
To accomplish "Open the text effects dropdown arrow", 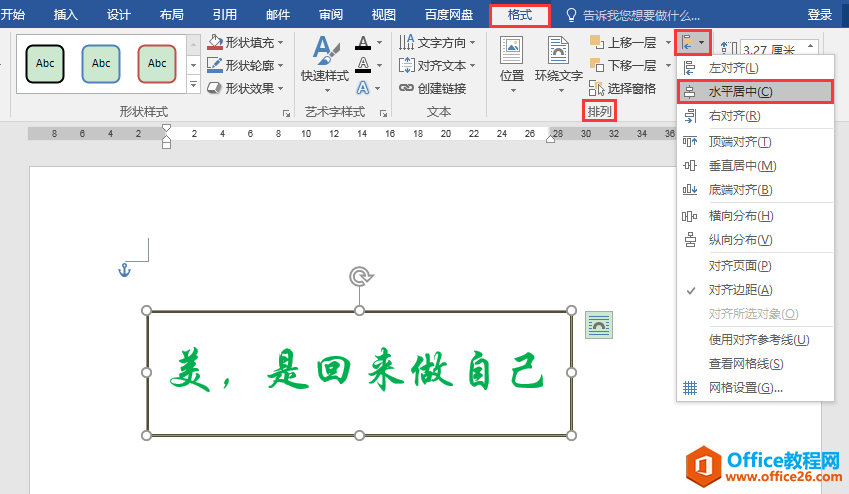I will [x=377, y=88].
